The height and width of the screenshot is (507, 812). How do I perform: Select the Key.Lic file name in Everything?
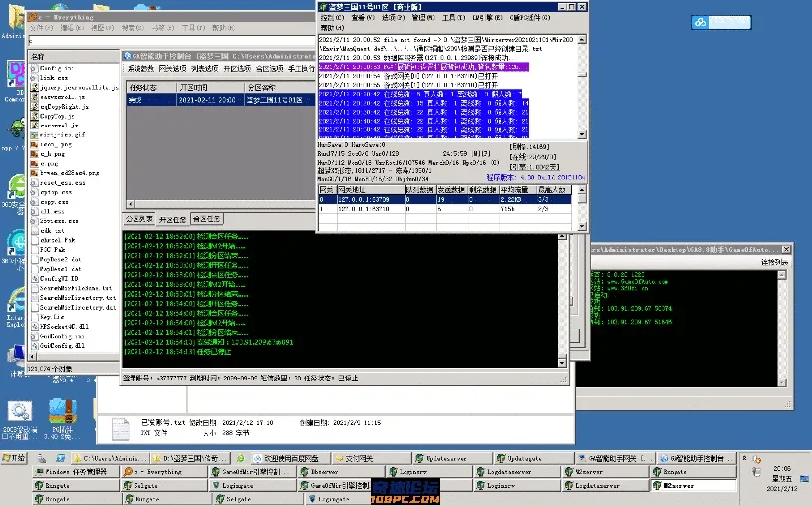tap(52, 317)
